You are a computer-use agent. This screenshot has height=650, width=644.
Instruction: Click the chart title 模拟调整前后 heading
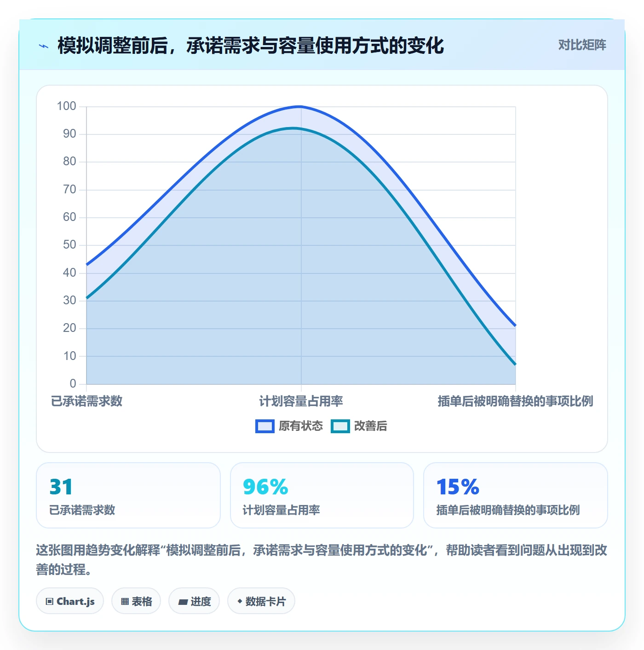tap(251, 46)
